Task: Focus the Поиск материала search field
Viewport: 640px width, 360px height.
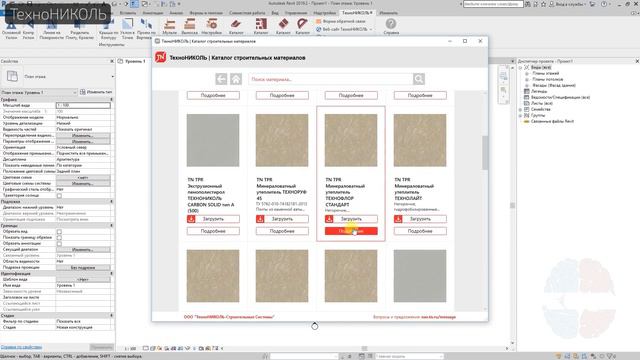Action: [x=331, y=79]
